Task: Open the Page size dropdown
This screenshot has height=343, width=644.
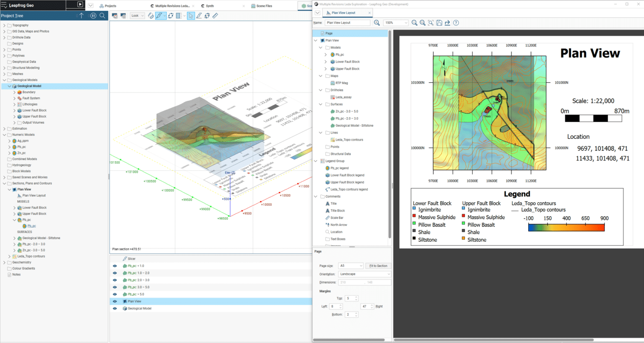Action: point(351,266)
